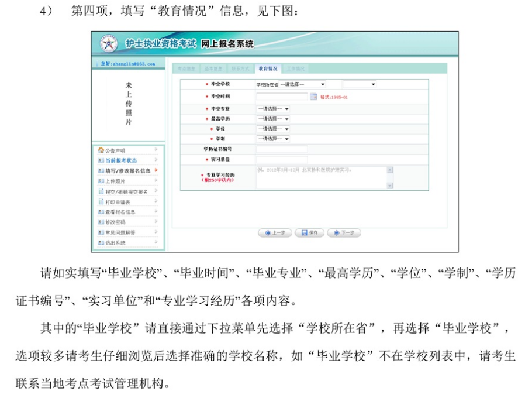Click the page icon beside 提交/撤销提交报名
Screen dimensions: 532x398
101,191
